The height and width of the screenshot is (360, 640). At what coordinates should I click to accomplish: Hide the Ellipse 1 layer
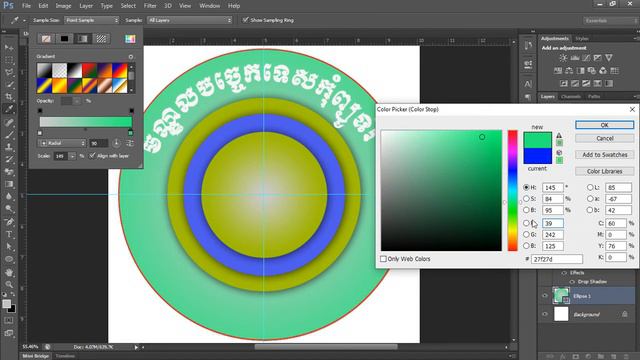coord(545,296)
